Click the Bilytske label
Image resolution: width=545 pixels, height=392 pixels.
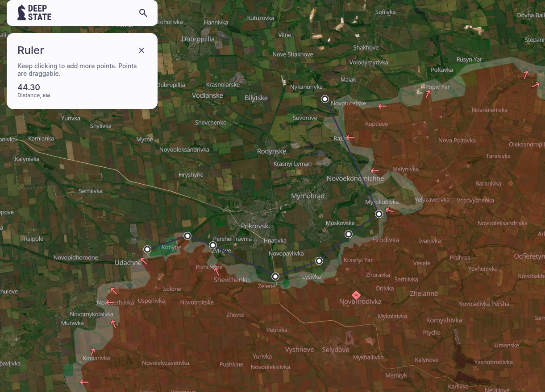coord(256,98)
